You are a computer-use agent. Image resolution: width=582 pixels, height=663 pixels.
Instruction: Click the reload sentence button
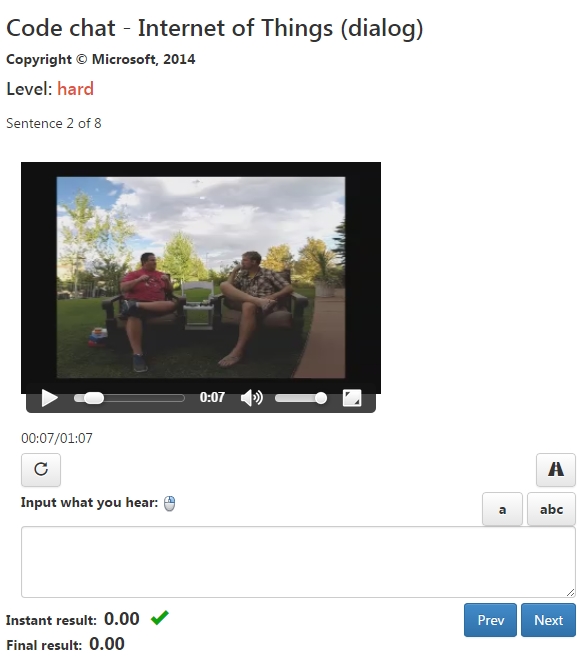point(41,470)
